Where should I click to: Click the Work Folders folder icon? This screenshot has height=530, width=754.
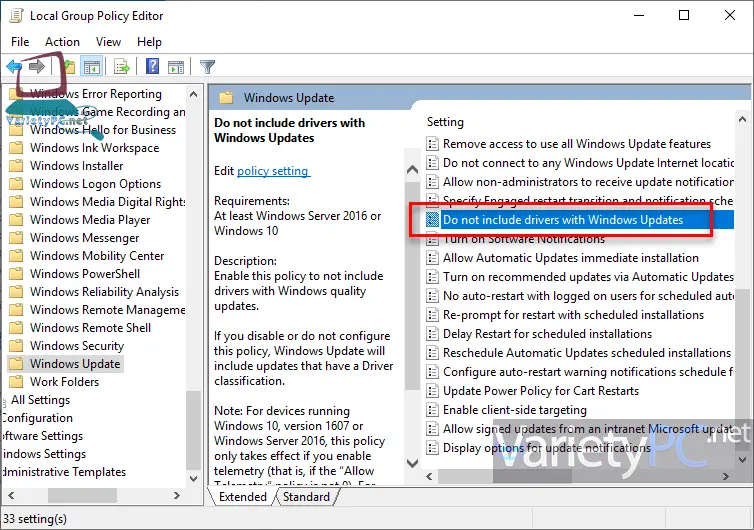[16, 382]
